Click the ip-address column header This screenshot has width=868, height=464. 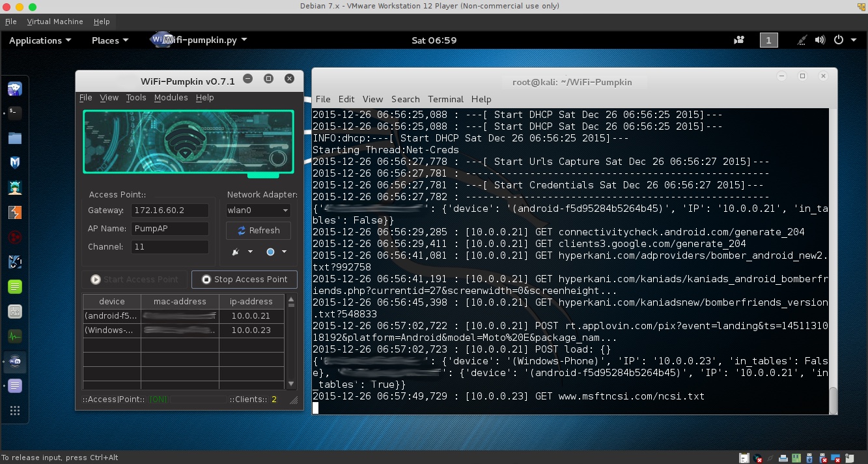[x=251, y=302]
